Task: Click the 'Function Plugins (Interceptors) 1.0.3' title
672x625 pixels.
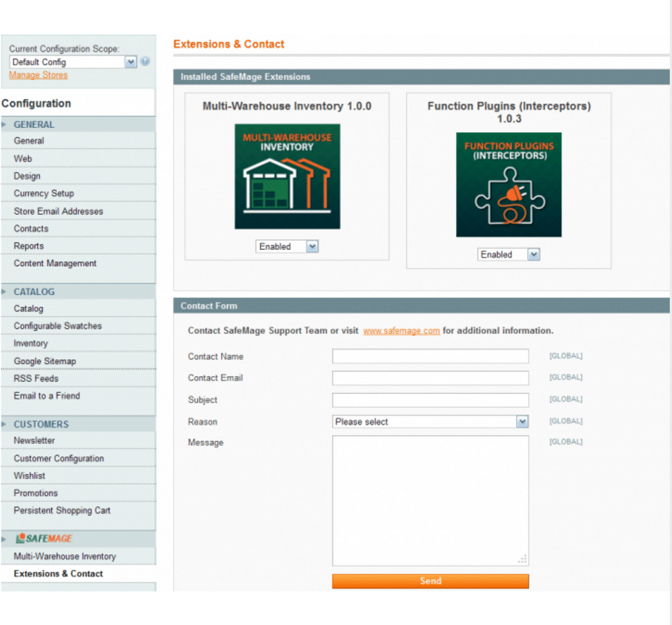Action: (509, 112)
